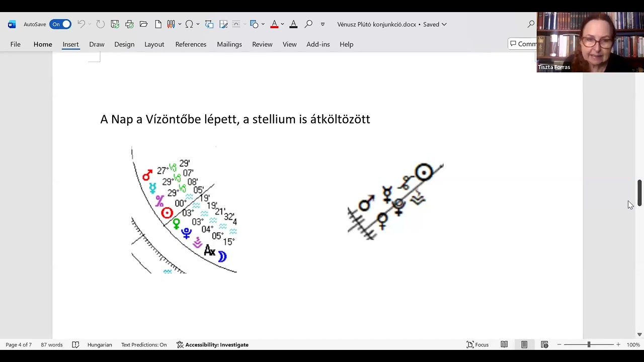Click the magnifier Find icon

pyautogui.click(x=308, y=24)
